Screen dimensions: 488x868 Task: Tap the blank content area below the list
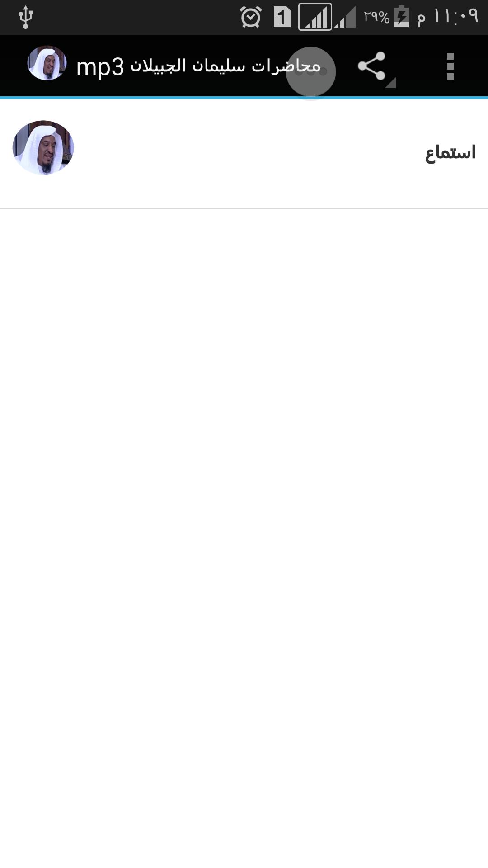(x=244, y=538)
